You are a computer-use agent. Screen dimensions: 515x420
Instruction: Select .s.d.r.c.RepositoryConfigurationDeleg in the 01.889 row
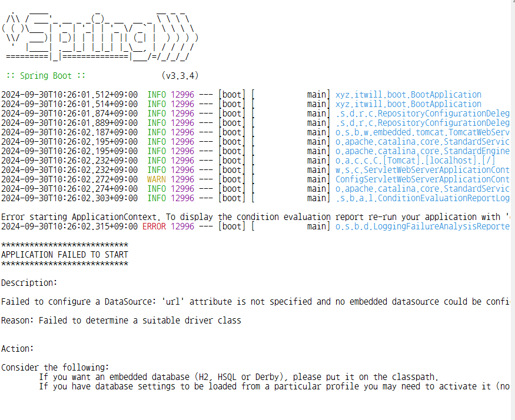(x=423, y=123)
